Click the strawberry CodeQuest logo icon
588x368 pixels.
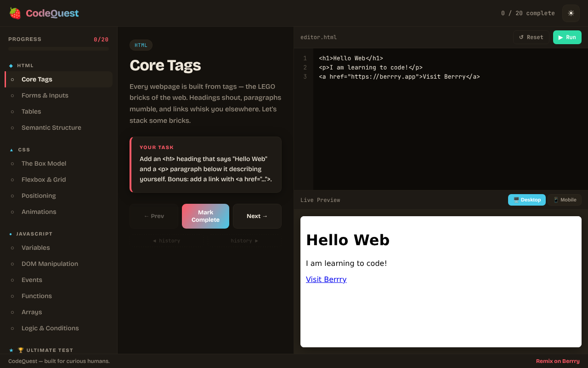tap(15, 13)
